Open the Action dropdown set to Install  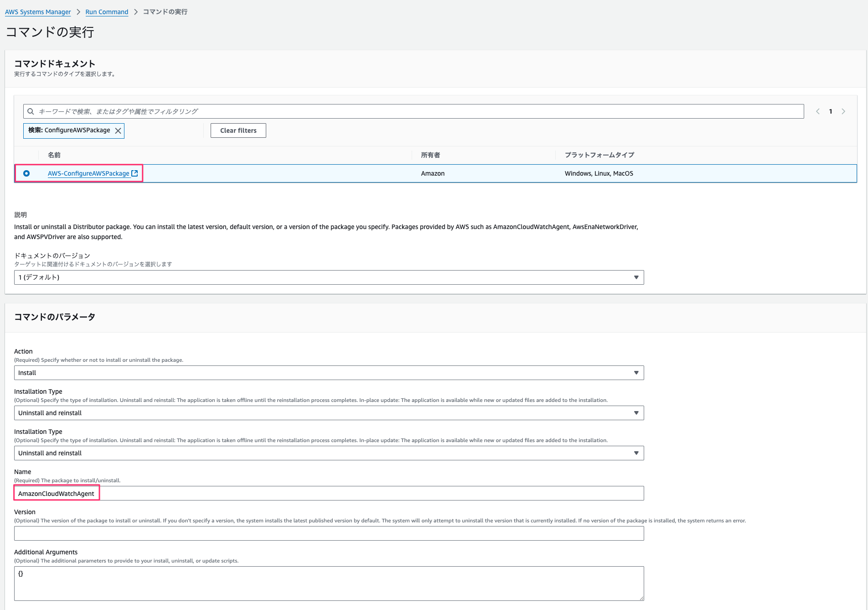point(329,373)
